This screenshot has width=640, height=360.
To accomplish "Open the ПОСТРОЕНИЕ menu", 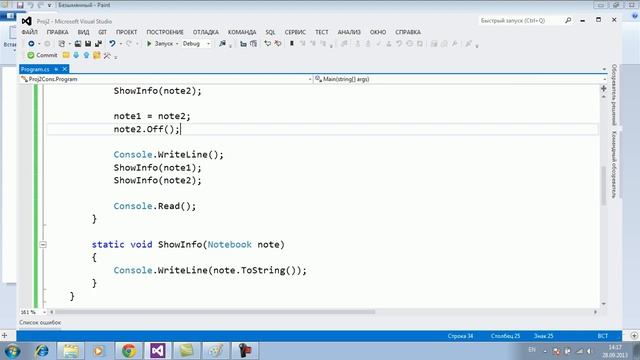I will point(165,32).
